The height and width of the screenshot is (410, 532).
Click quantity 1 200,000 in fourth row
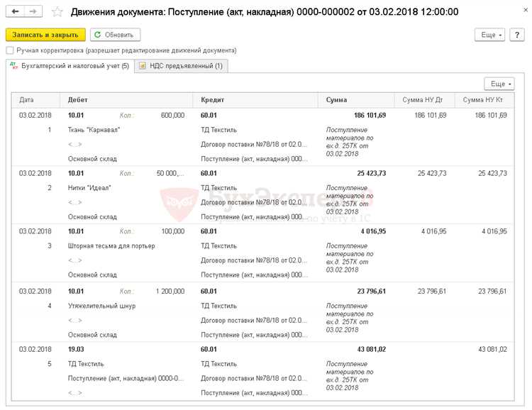[x=170, y=292]
